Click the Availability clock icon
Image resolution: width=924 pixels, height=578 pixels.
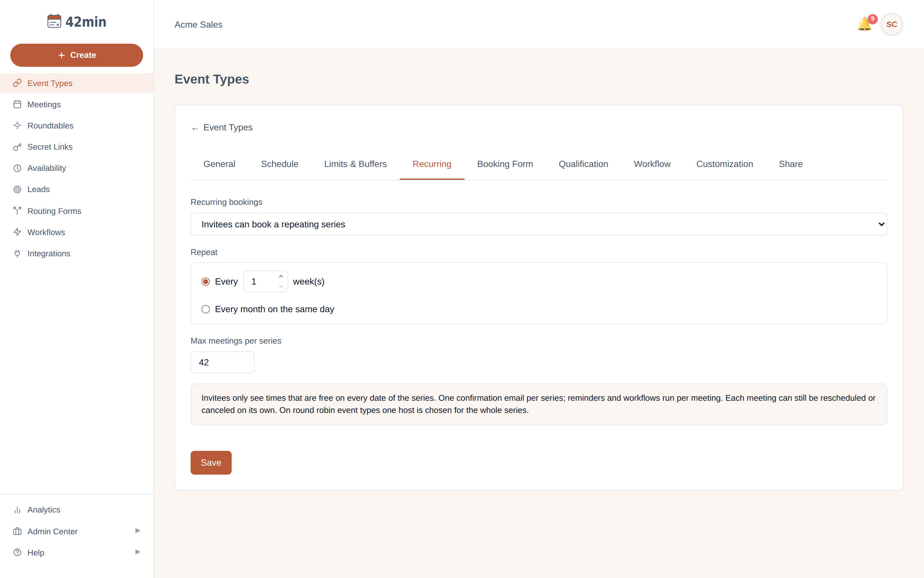click(17, 168)
